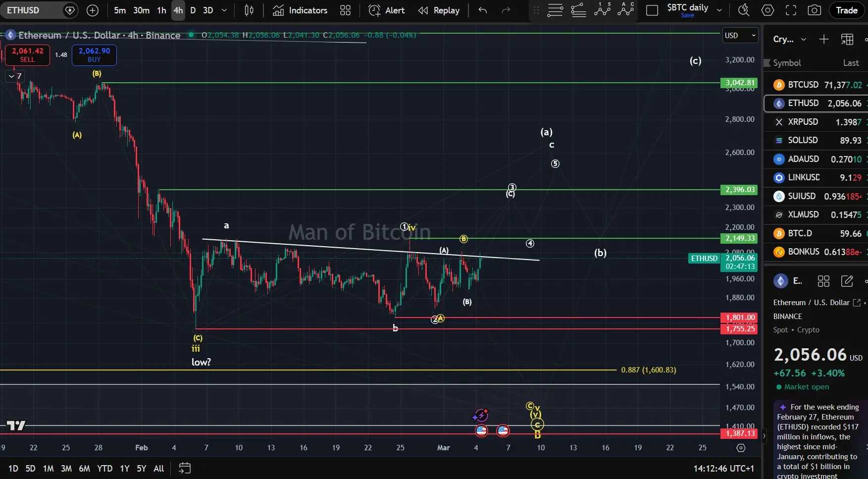Select the Elliott A-C correction wave tool

tap(626, 10)
